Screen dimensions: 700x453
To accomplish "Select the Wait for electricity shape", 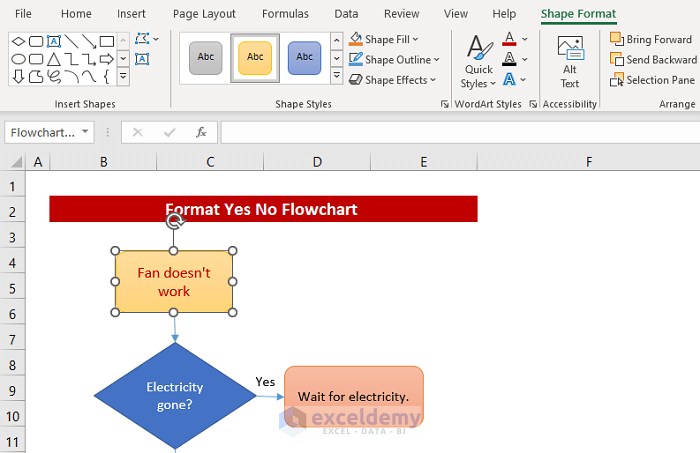I will tap(354, 396).
